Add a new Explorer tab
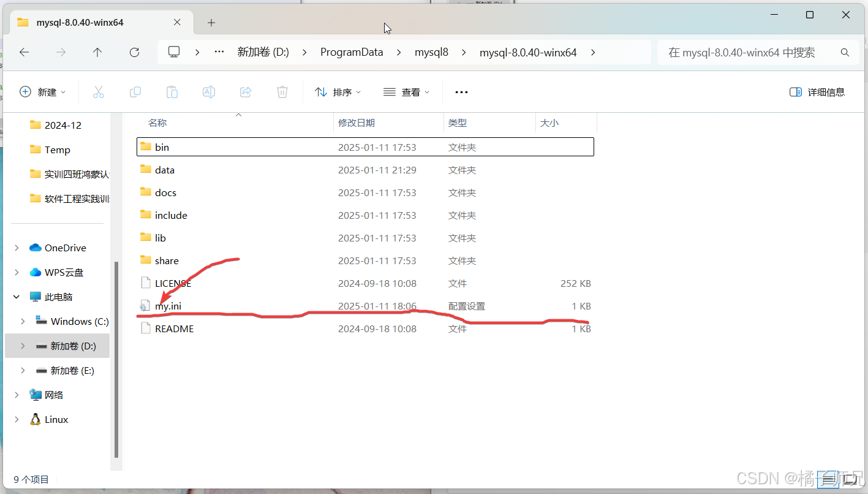This screenshot has width=868, height=494. [211, 23]
